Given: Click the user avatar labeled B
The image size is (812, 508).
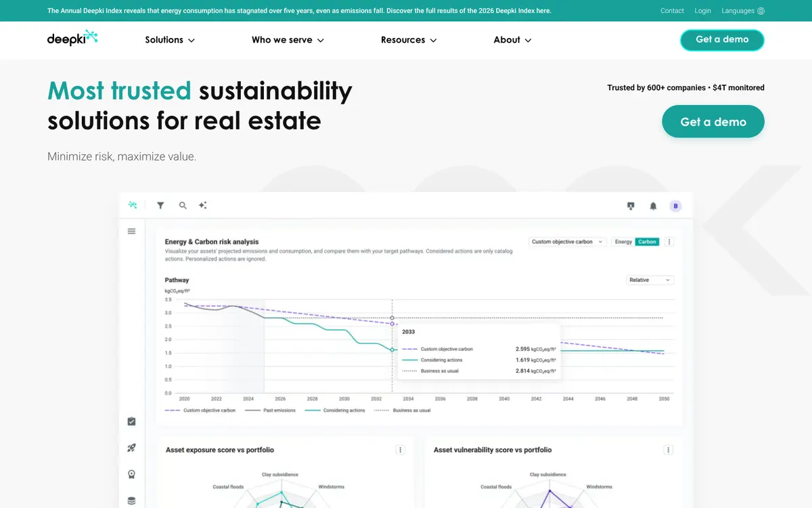Looking at the screenshot, I should (x=675, y=206).
